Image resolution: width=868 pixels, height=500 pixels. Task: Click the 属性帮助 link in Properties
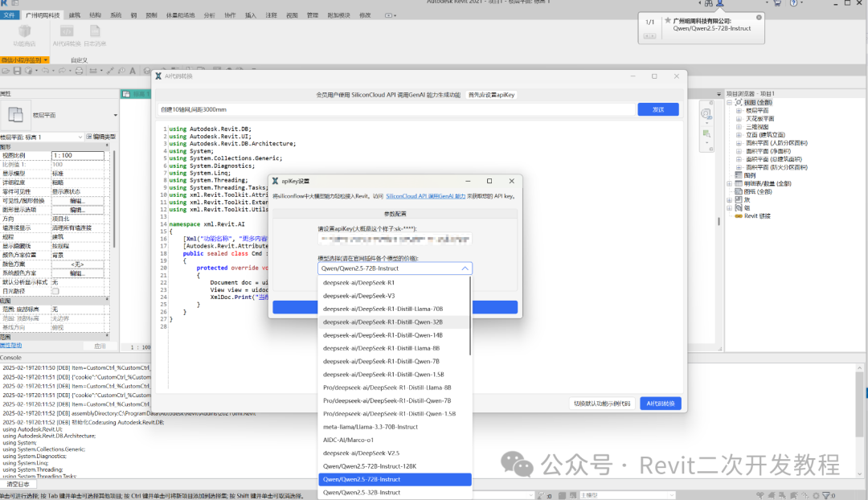11,346
